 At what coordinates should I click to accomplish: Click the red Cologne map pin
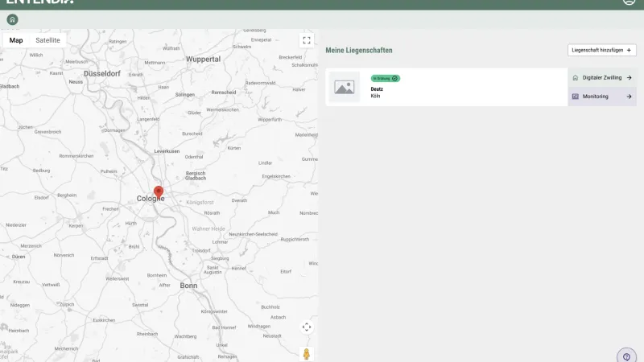(159, 191)
